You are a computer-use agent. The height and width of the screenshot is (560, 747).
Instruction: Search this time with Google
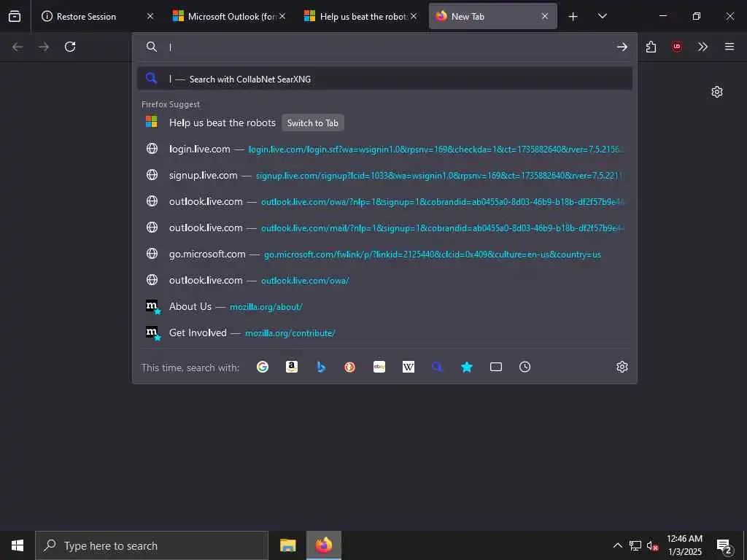[x=263, y=367]
